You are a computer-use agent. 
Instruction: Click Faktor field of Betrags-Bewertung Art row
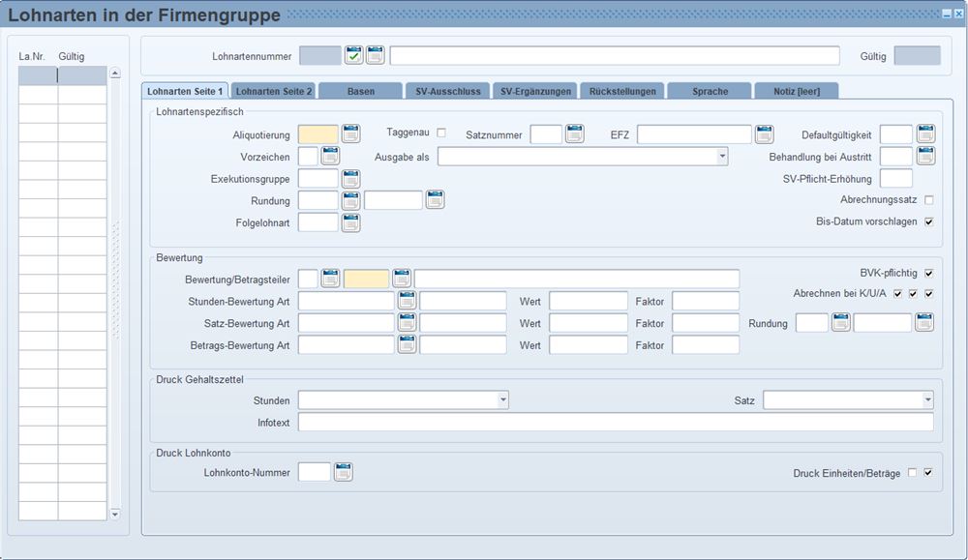point(706,344)
